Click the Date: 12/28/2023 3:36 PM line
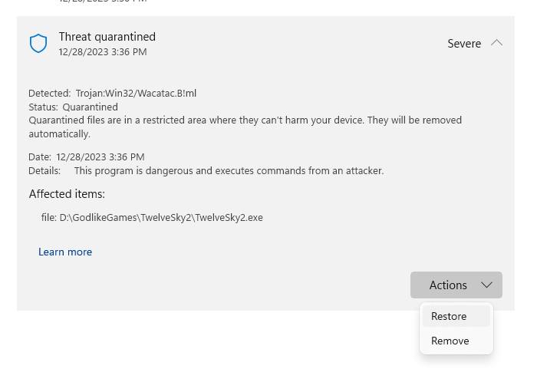This screenshot has width=537, height=392. click(87, 156)
